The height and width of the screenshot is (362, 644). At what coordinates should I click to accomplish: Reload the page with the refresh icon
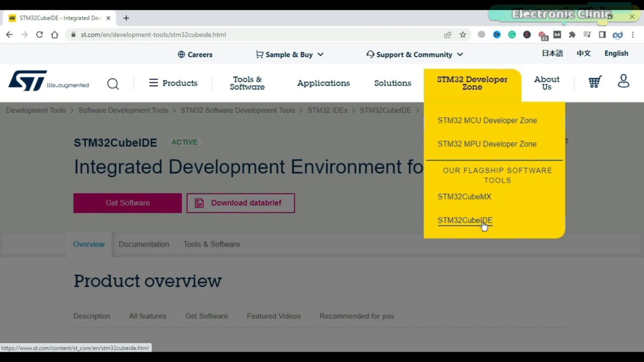(x=39, y=35)
